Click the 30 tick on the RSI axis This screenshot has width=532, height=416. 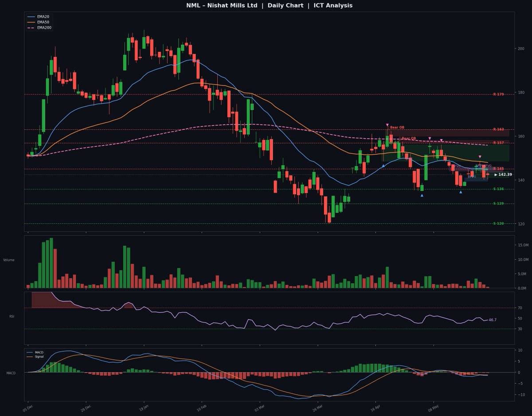click(520, 329)
